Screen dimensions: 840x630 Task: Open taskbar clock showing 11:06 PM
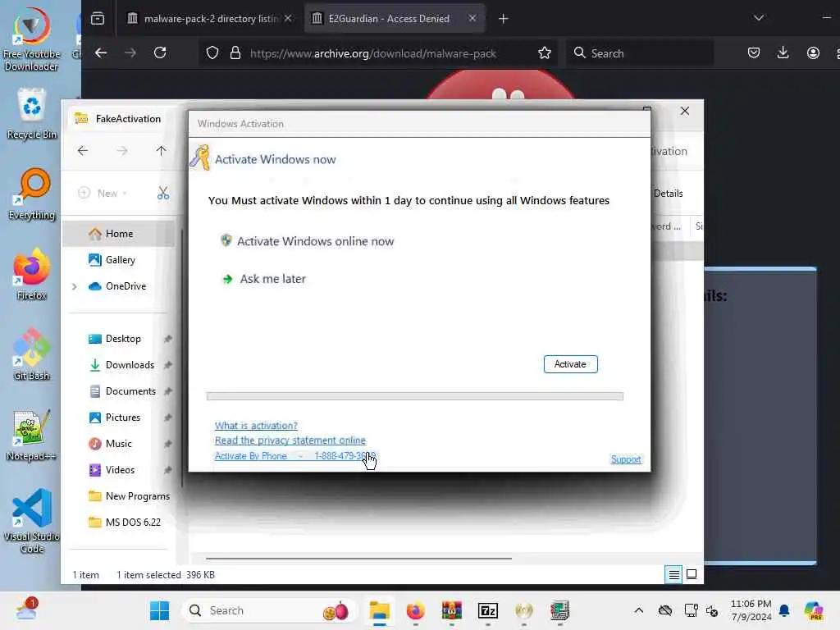coord(751,610)
